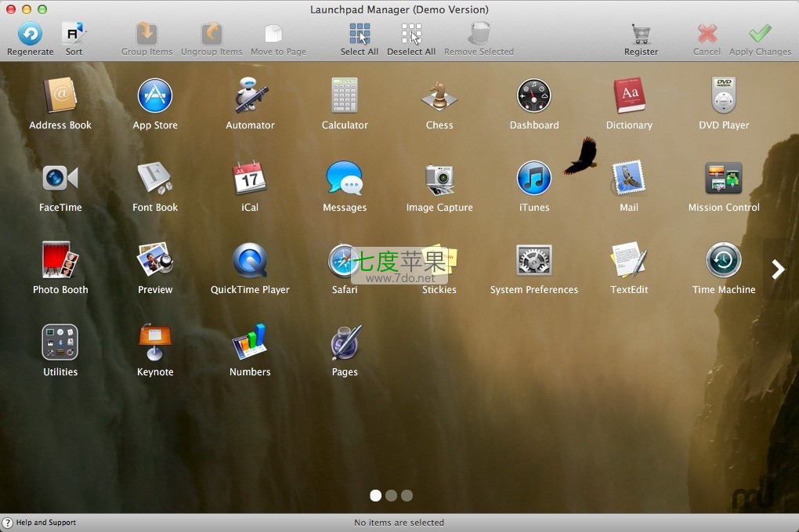Select the Mission Control icon
799x532 pixels.
pyautogui.click(x=724, y=178)
